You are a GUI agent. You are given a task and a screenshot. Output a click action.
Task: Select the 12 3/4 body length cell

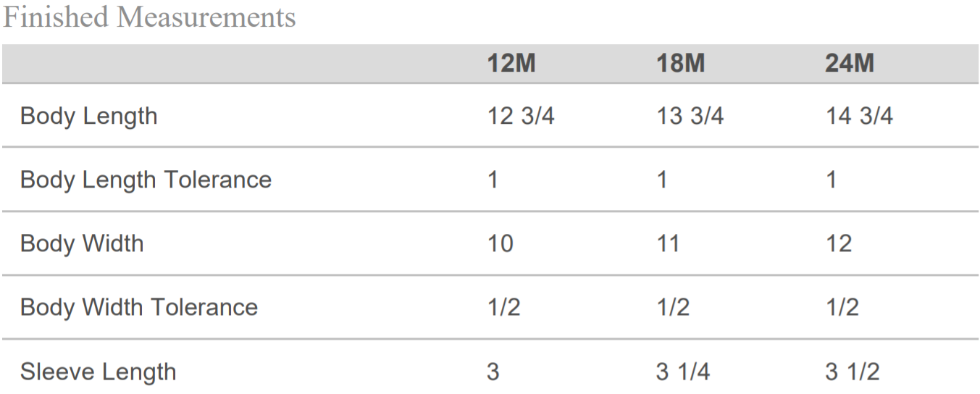point(521,116)
